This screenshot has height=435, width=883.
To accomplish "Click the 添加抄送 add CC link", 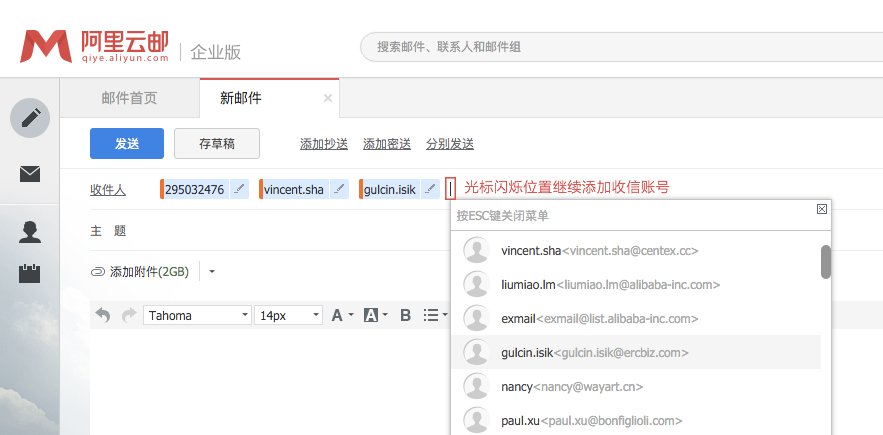I will [x=324, y=144].
